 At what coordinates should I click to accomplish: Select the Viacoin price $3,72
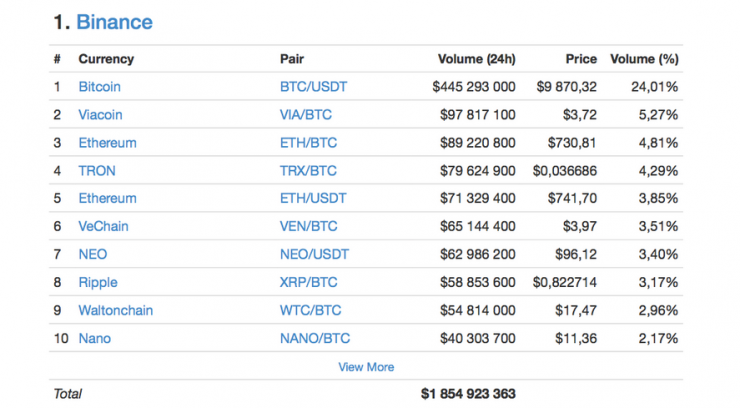coord(580,115)
